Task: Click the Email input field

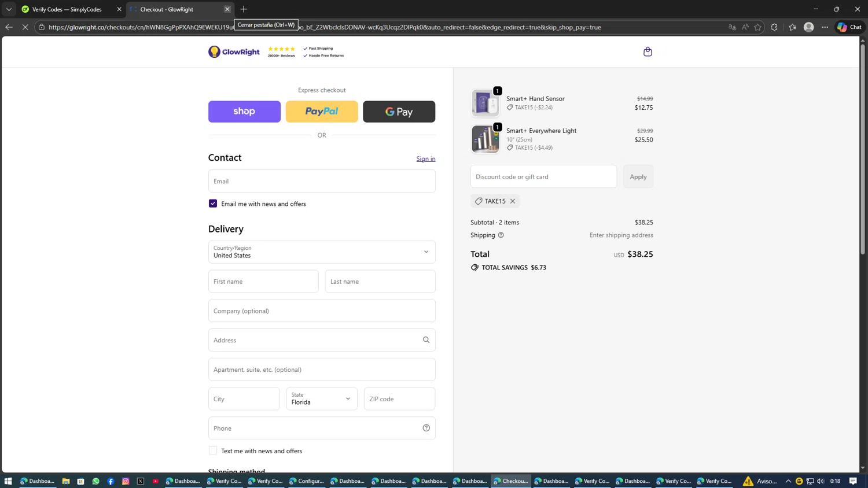Action: click(322, 181)
